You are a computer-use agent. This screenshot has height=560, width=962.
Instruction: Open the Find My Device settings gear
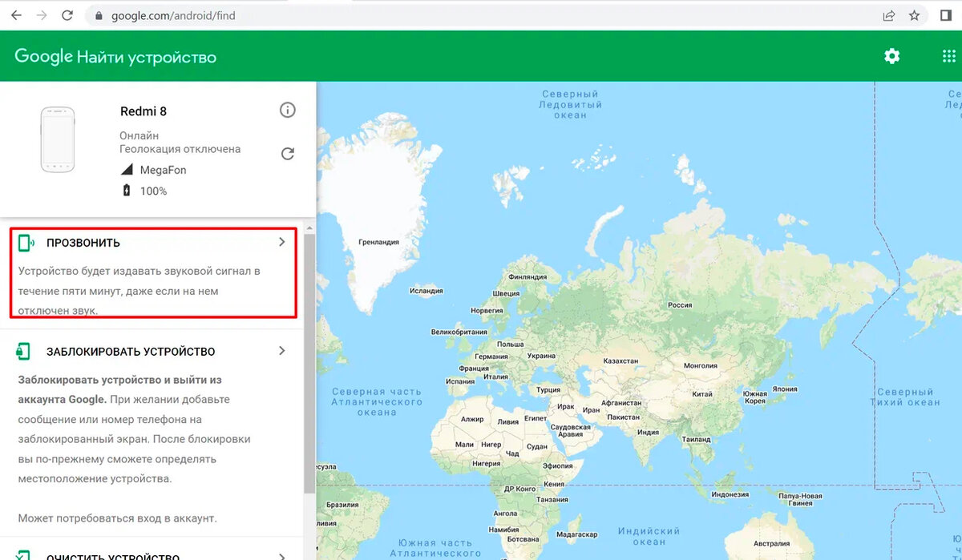click(891, 56)
